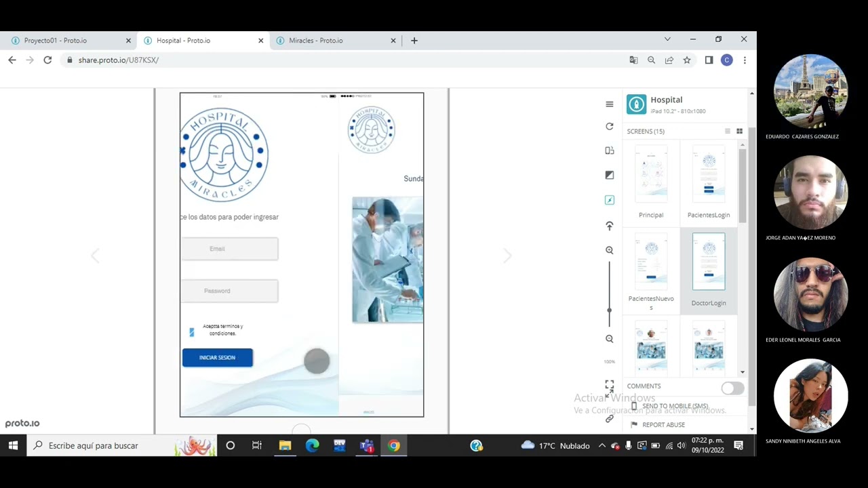Screen dimensions: 868x488
Task: Click the Windows search box
Action: [x=122, y=445]
